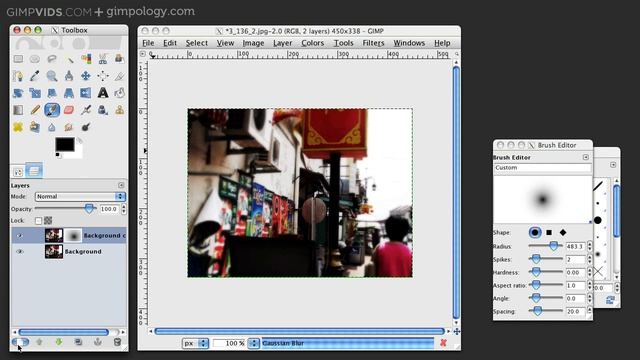The width and height of the screenshot is (640, 360).
Task: Open the Brush Editor panel configuration menu
Action: pos(586,157)
